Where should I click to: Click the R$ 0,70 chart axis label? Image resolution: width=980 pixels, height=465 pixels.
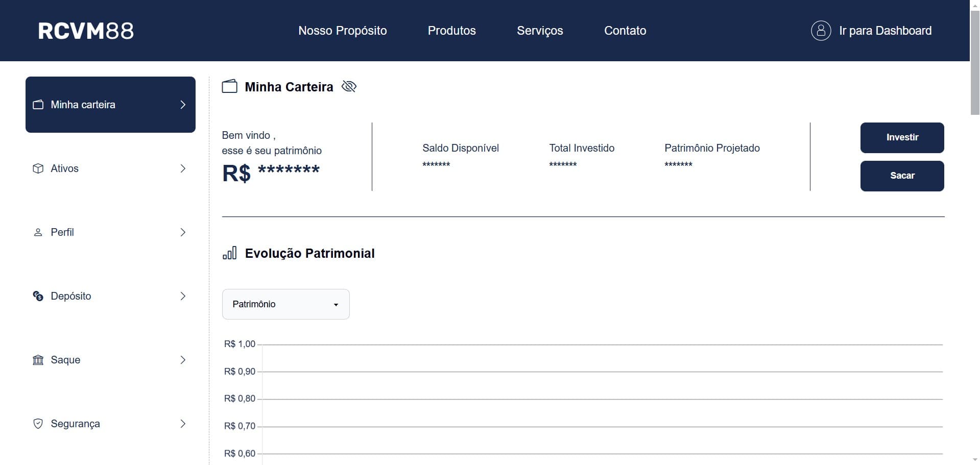point(240,426)
